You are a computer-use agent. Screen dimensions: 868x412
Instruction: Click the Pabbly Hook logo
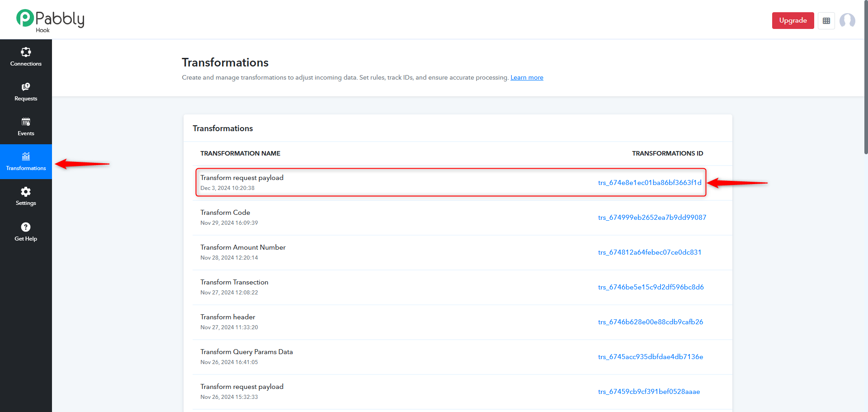point(50,21)
